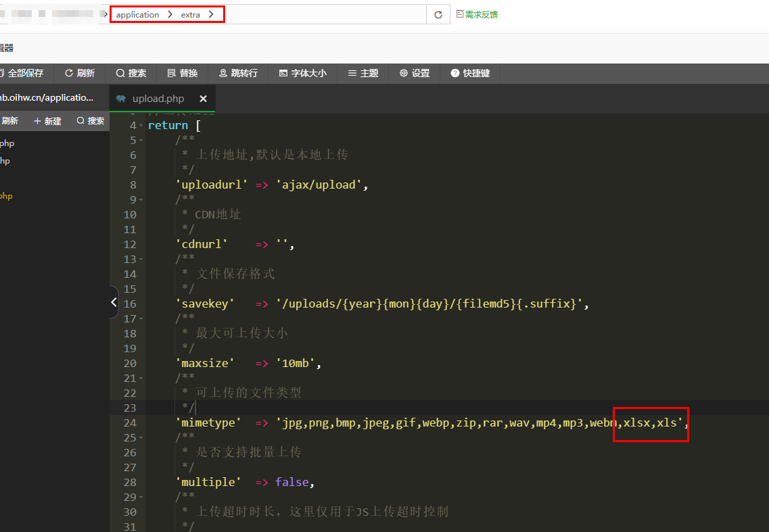The image size is (769, 532).
Task: Show the 快捷键 keyboard shortcuts
Action: (x=470, y=73)
